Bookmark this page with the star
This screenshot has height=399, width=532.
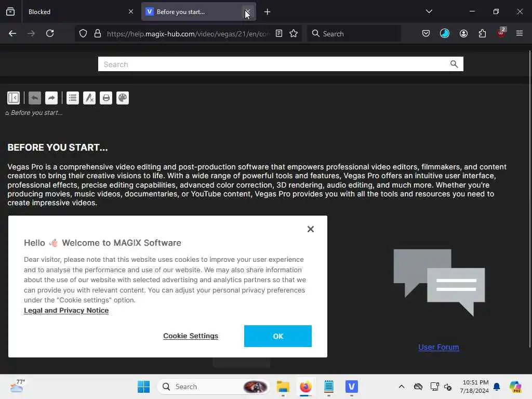294,33
